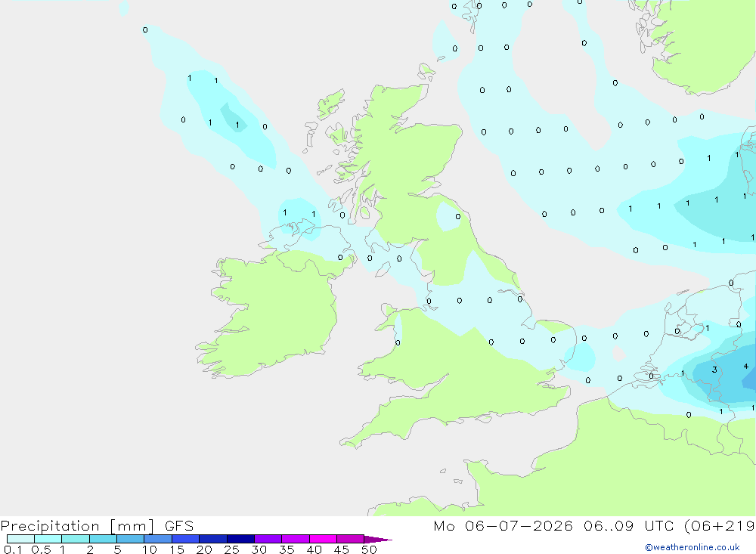Click the '35' legend scale label
The width and height of the screenshot is (756, 554).
287,549
